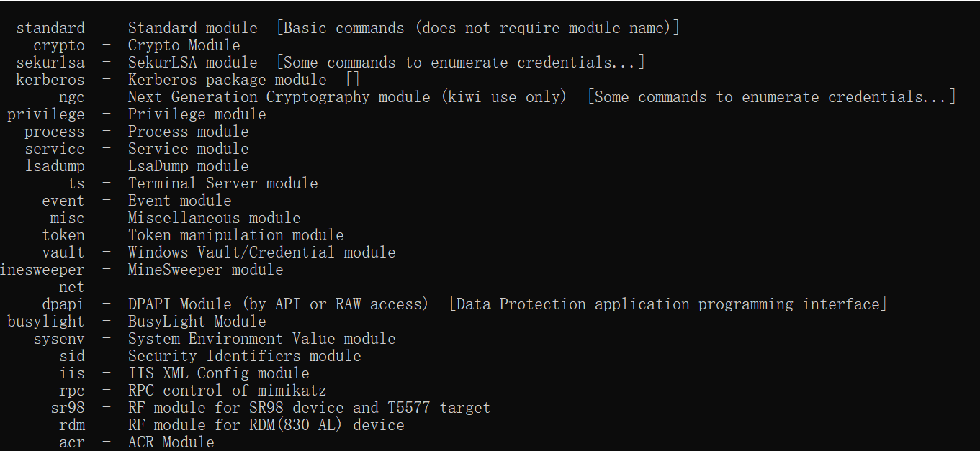Click 'BusyLight Module' description text

[x=197, y=322]
